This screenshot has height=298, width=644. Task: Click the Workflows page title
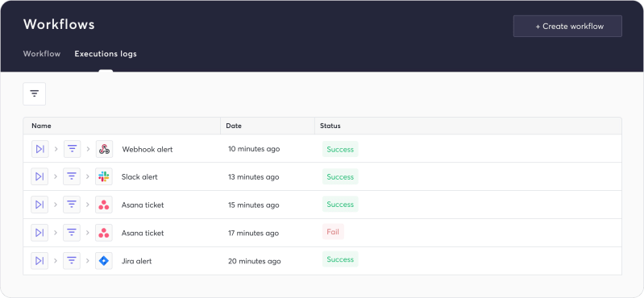(x=59, y=25)
